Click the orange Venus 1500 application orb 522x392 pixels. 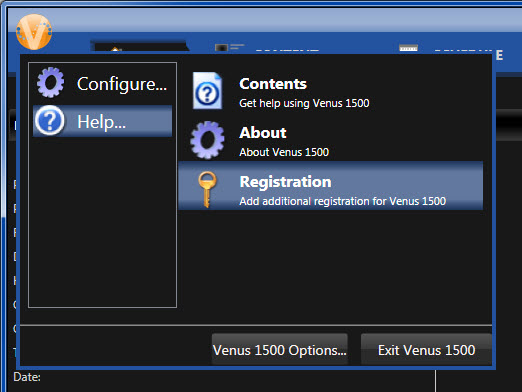(34, 32)
